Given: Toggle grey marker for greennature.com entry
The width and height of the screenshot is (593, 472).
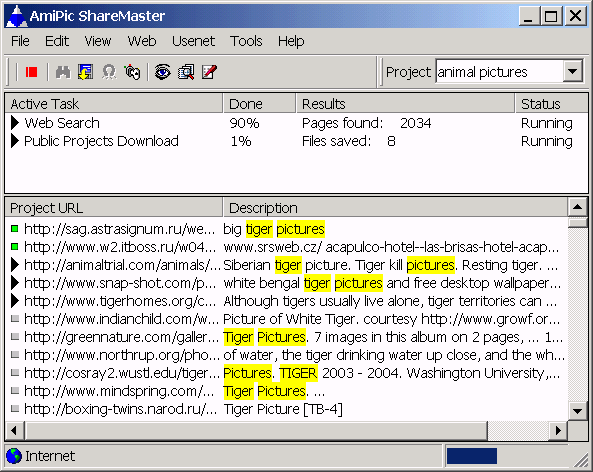Looking at the screenshot, I should [15, 336].
